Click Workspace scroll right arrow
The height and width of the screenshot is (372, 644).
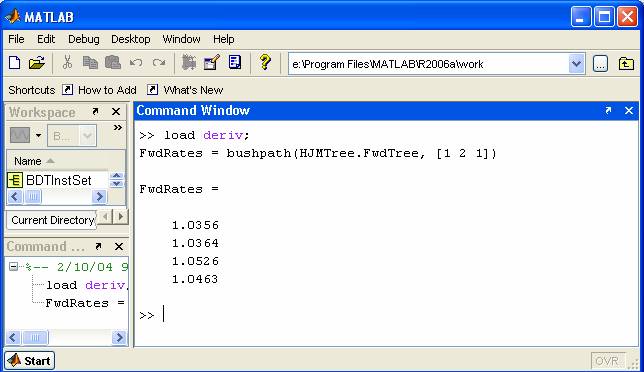click(99, 197)
